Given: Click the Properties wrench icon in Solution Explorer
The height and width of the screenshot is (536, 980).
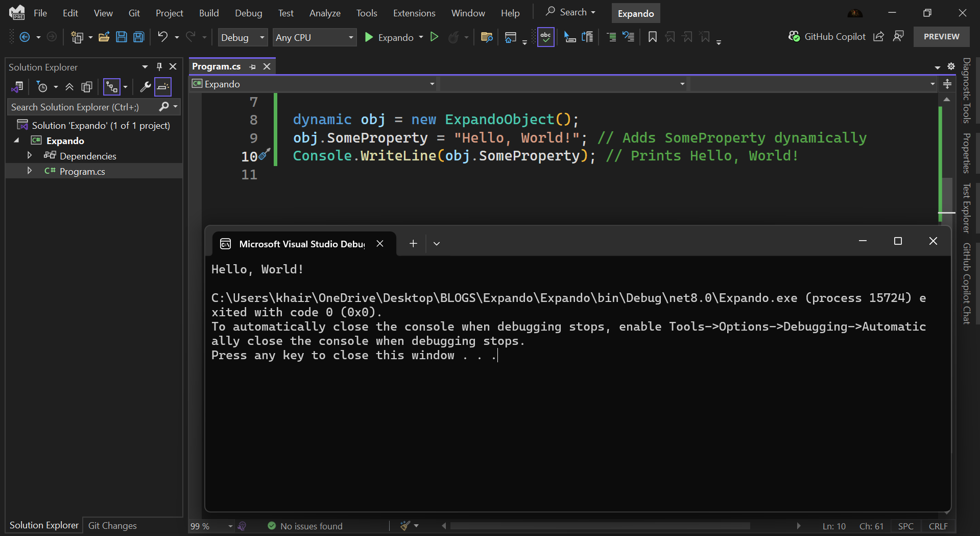Looking at the screenshot, I should [x=146, y=87].
